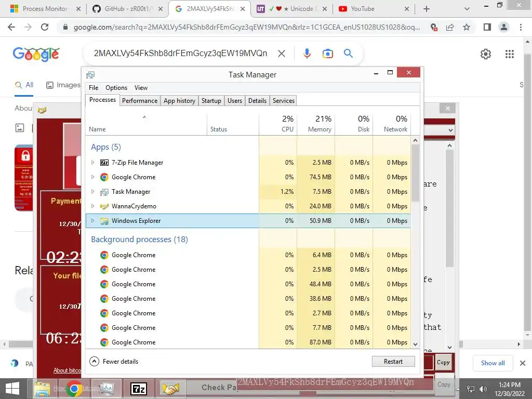Switch to the App history tab

point(179,101)
